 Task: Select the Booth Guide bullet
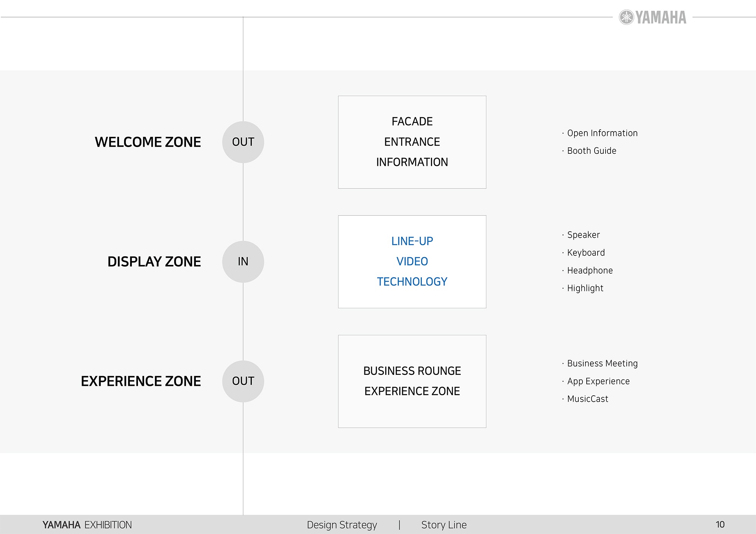coord(589,151)
